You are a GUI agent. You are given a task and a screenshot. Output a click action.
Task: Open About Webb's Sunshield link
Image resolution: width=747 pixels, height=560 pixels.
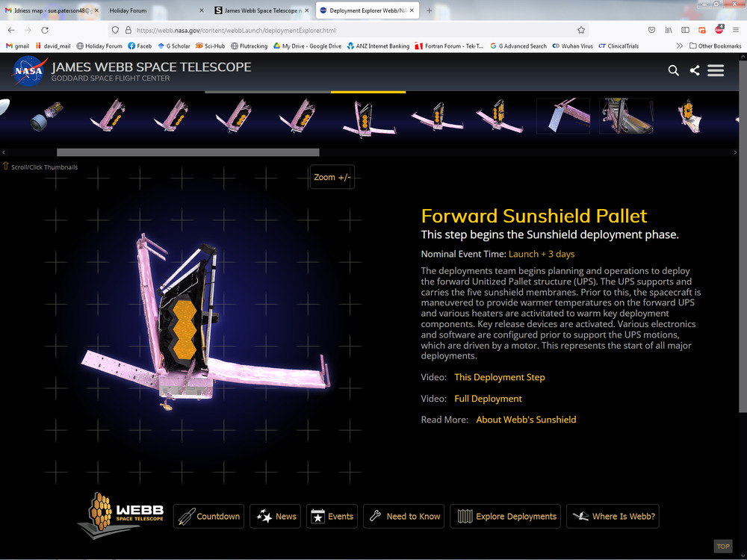tap(526, 420)
